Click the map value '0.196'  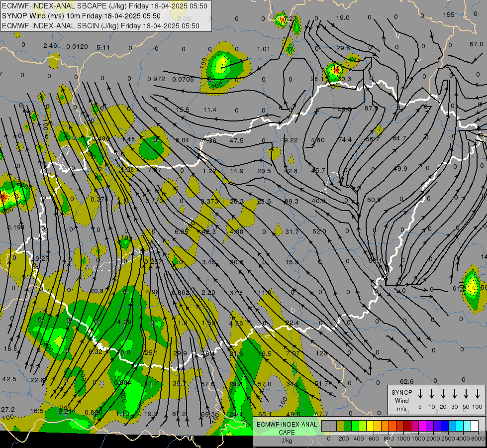[x=15, y=227]
